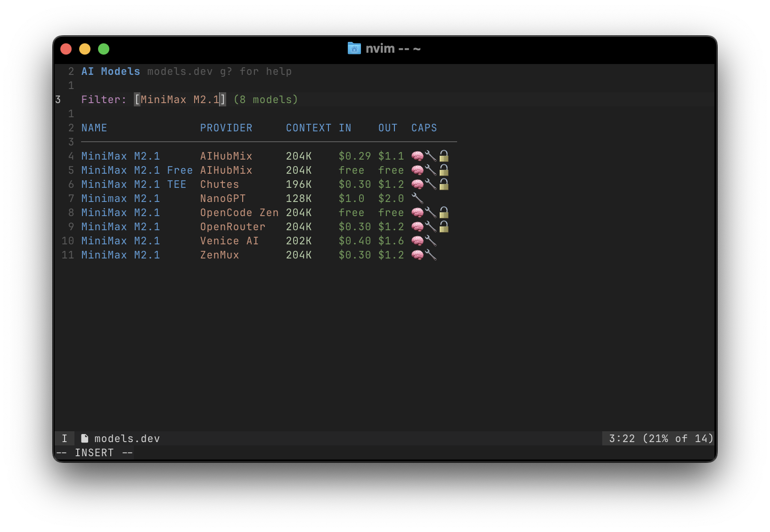Viewport: 770px width, 532px height.
Task: Click the 128K context value
Action: point(299,198)
